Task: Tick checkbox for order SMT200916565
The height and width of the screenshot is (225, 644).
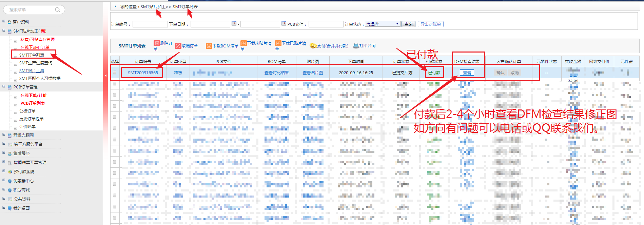Action: point(115,73)
